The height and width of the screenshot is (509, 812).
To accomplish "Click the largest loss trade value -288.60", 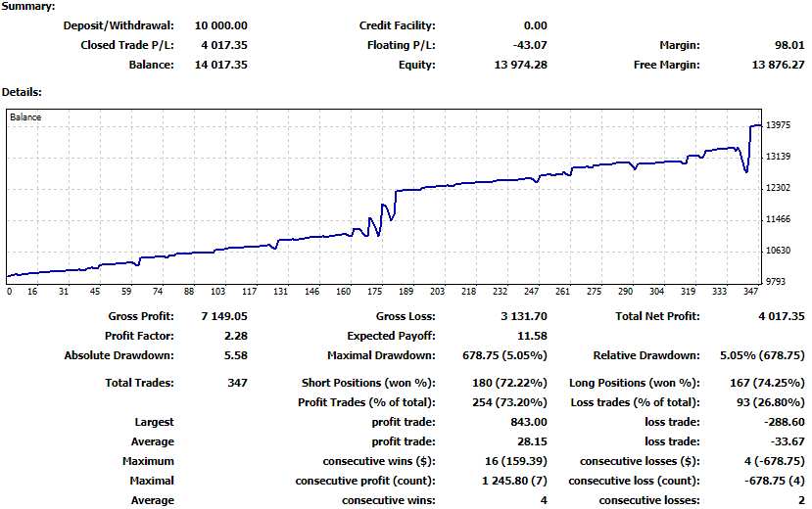I will tap(785, 422).
